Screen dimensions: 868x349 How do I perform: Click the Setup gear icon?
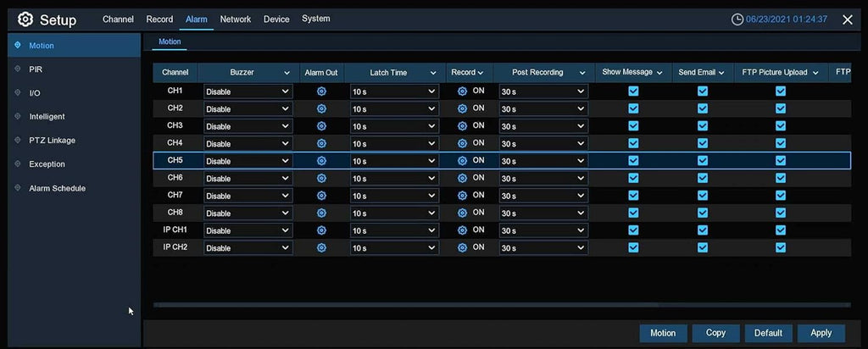pyautogui.click(x=25, y=19)
